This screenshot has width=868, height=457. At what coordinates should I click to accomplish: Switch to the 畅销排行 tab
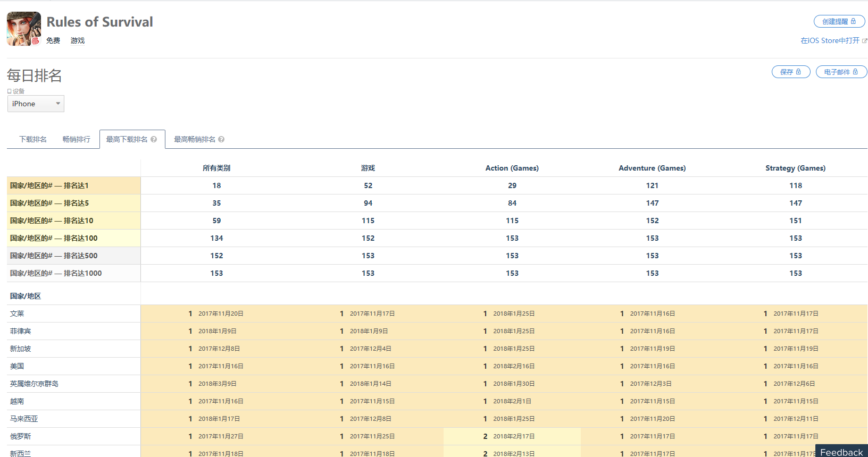76,139
